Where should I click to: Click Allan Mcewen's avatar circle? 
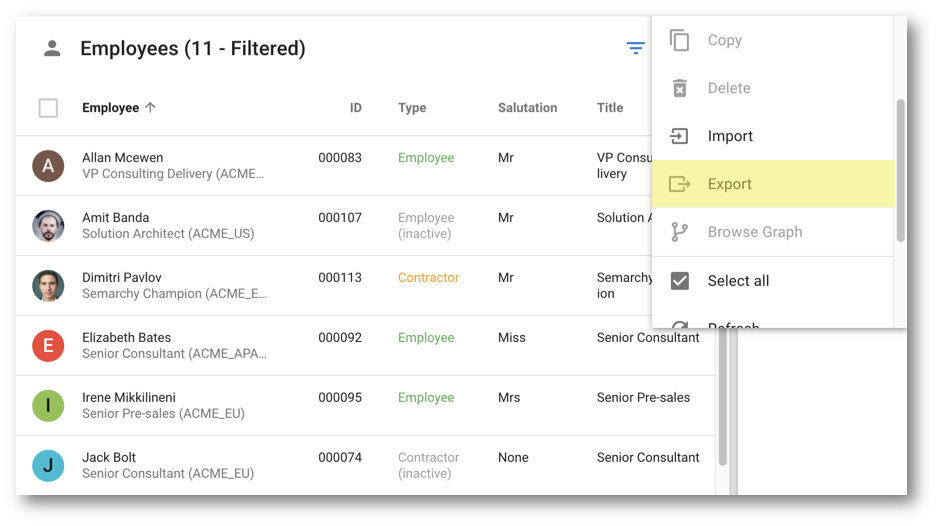(48, 166)
